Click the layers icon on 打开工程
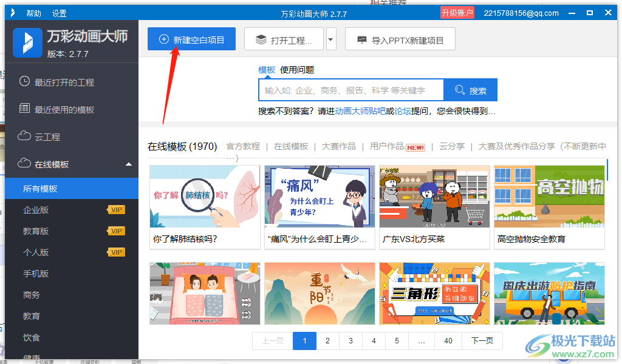This screenshot has height=364, width=622. point(261,39)
